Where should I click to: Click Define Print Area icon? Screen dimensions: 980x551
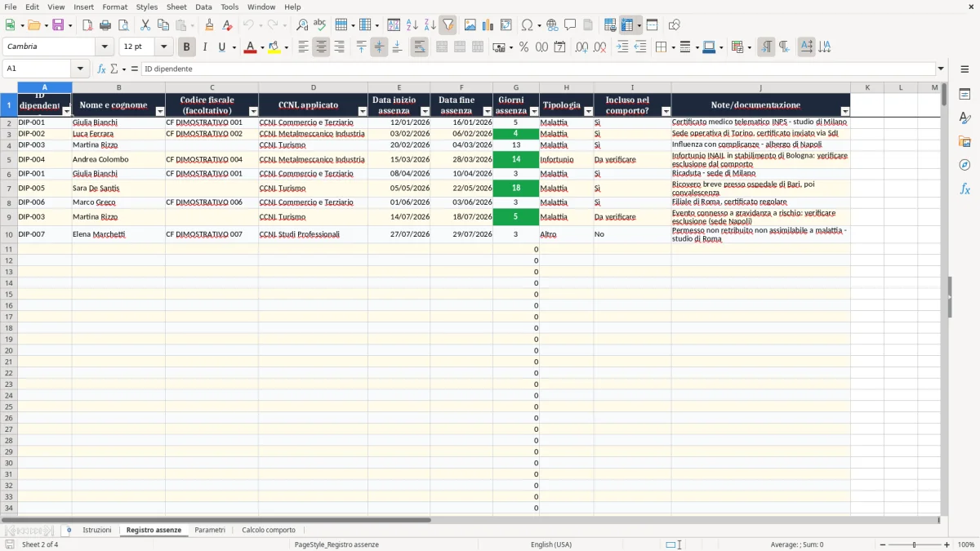(610, 25)
